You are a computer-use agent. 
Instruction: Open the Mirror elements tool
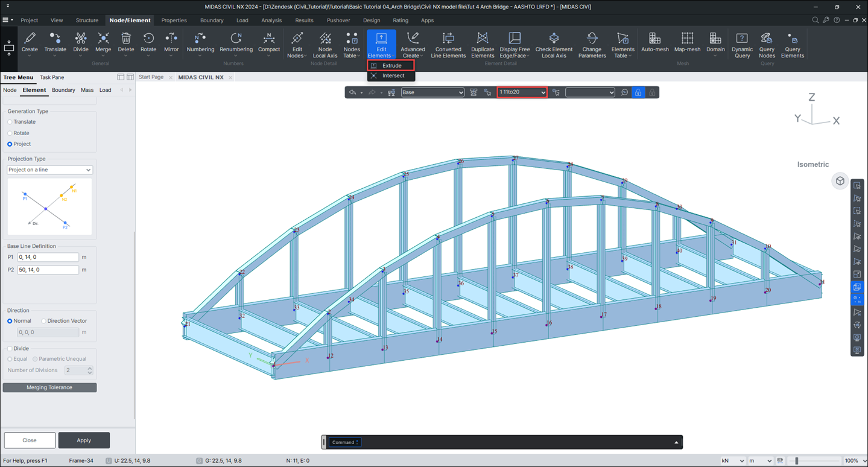click(x=171, y=43)
